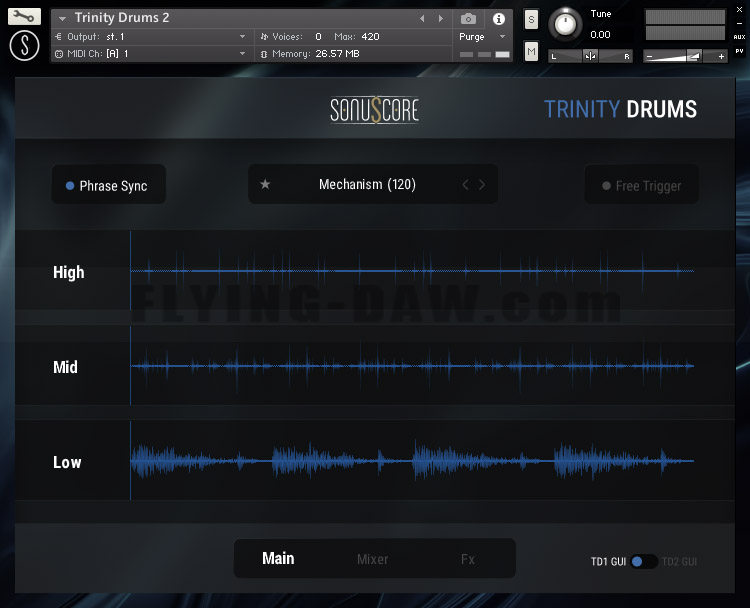The width and height of the screenshot is (750, 608).
Task: Click the High waveform display
Action: pos(412,271)
